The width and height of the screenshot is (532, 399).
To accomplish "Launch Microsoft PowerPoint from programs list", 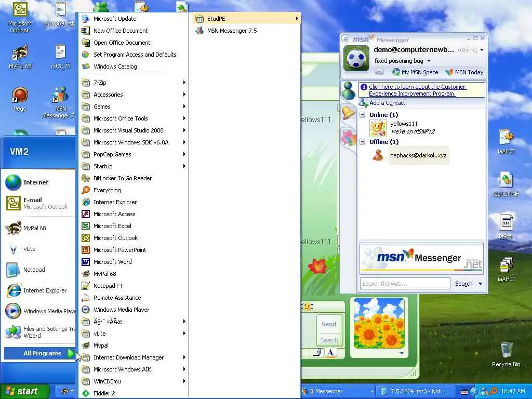I will [133, 250].
